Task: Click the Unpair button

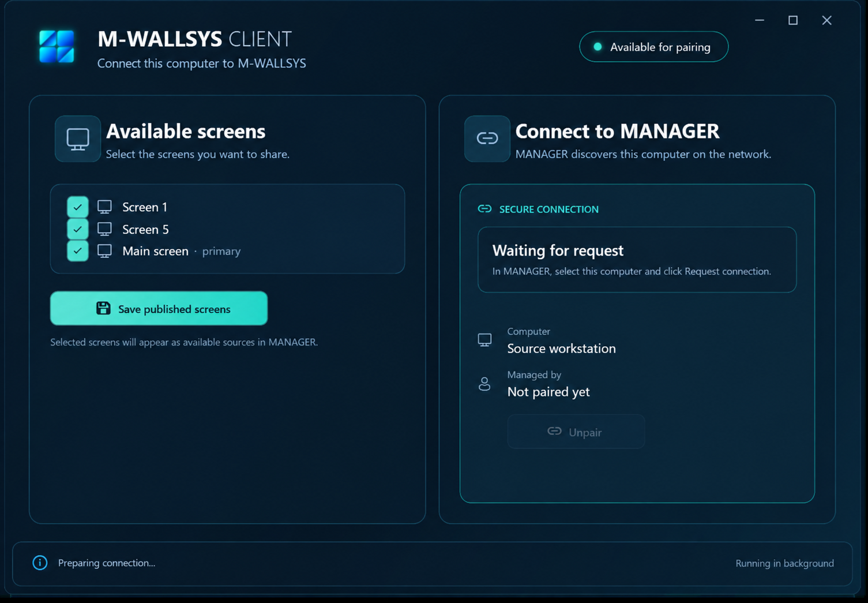Action: 576,432
